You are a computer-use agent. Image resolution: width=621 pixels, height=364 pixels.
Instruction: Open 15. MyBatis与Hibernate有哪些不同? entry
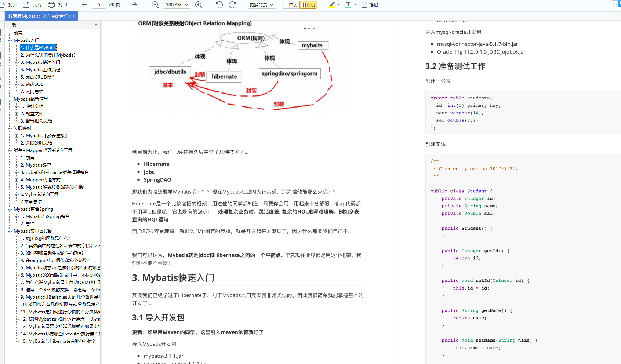[58, 341]
